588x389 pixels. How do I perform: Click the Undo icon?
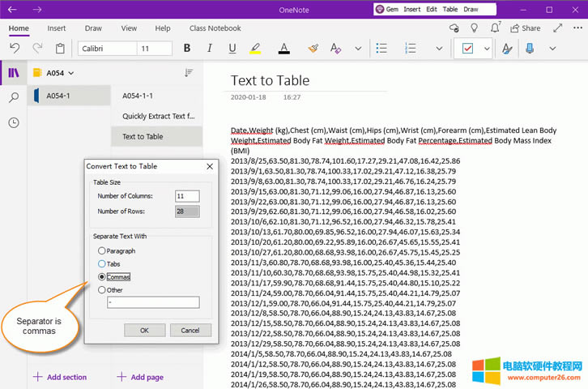click(15, 49)
